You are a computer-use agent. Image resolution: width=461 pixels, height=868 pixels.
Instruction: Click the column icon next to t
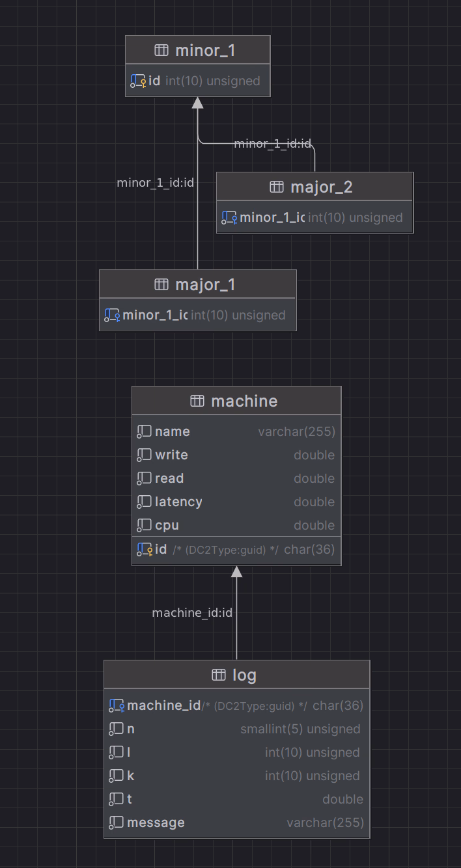pos(117,799)
